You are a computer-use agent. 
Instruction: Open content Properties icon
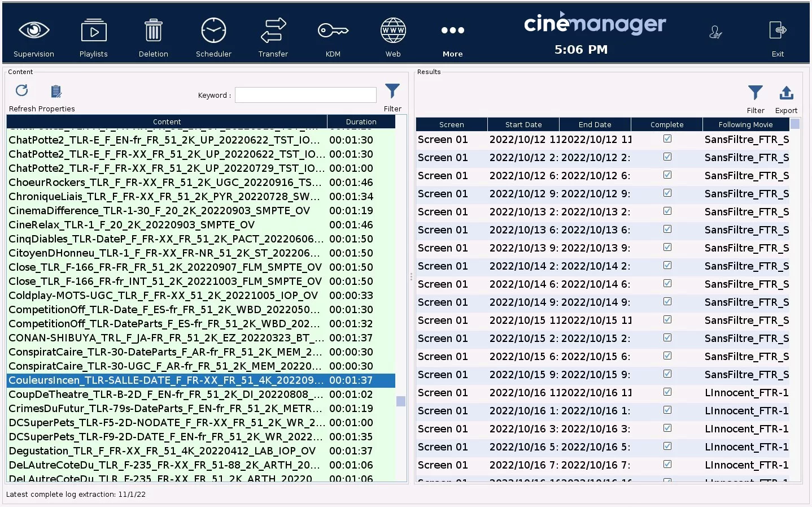pyautogui.click(x=56, y=92)
